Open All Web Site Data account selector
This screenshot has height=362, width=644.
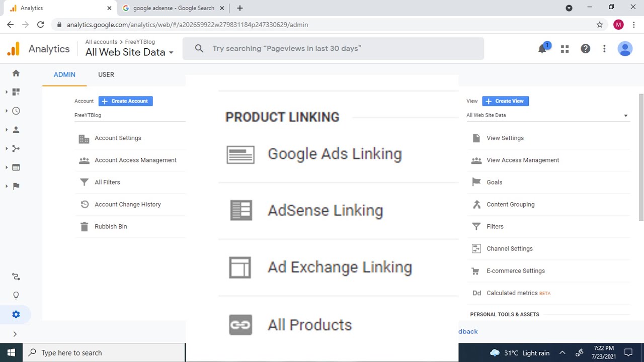(x=129, y=52)
